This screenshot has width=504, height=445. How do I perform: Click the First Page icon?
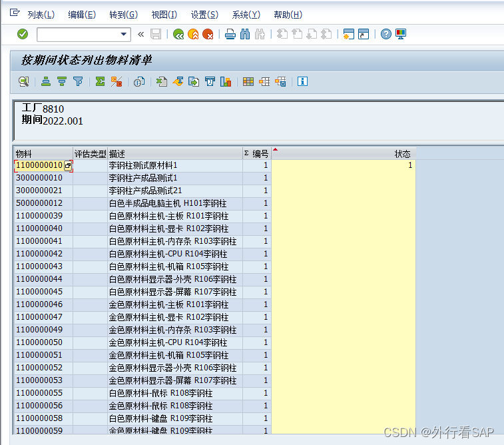coord(282,34)
